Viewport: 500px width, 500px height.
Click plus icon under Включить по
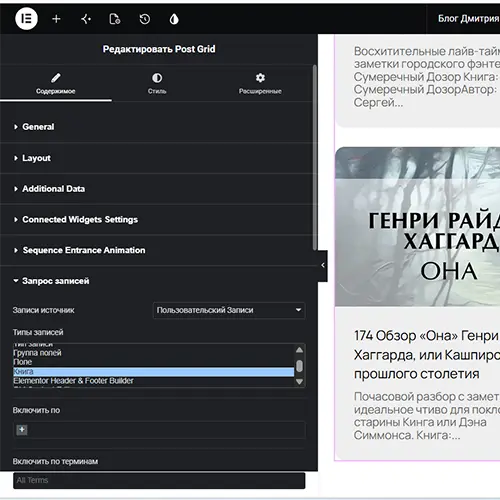22,430
